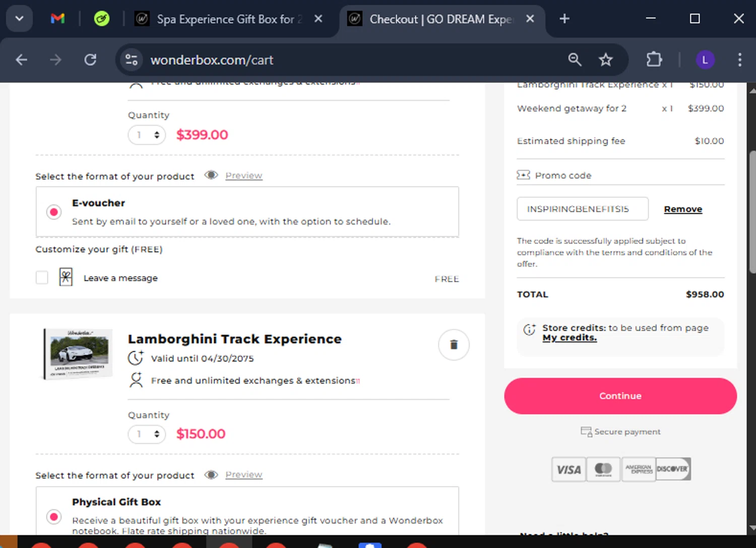This screenshot has height=548, width=756.
Task: Click the Weekend getaway for 2 line
Action: [x=620, y=108]
